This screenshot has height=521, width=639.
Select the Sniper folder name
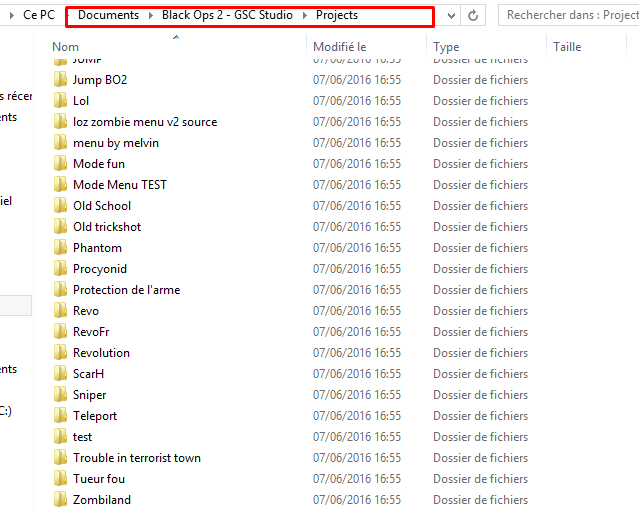pyautogui.click(x=89, y=395)
